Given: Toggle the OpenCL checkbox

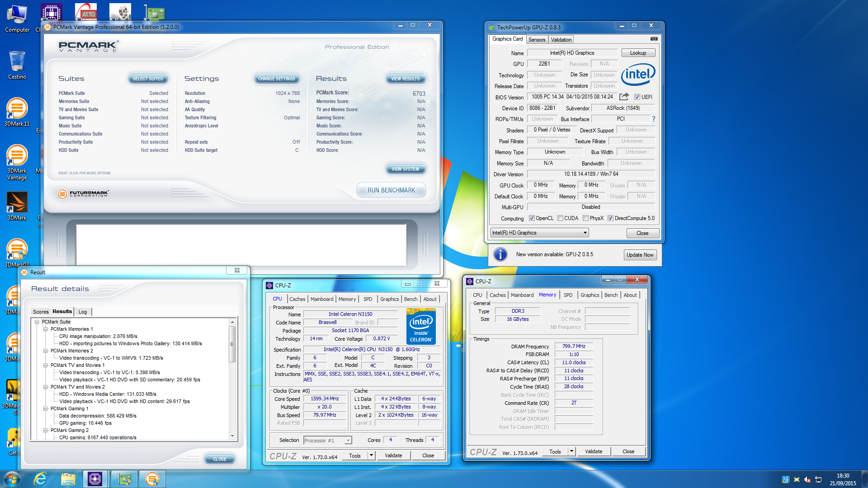Looking at the screenshot, I should click(532, 218).
